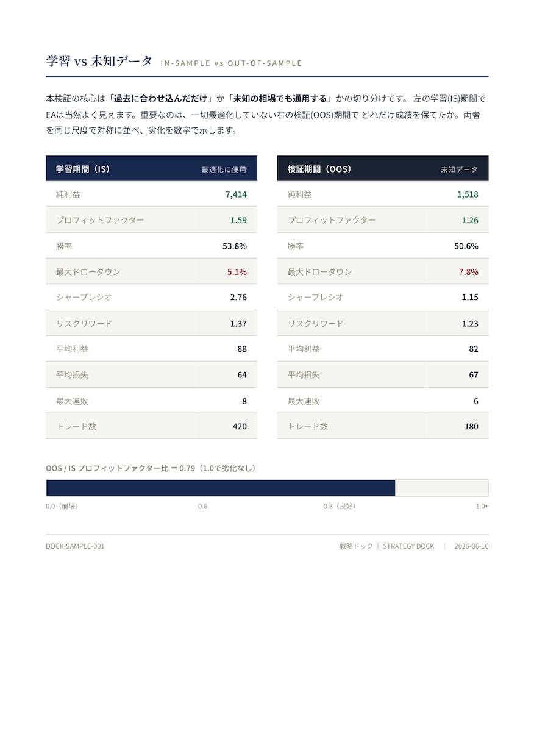Select OOS 最大ドローダウン value 7.8%

tap(469, 272)
